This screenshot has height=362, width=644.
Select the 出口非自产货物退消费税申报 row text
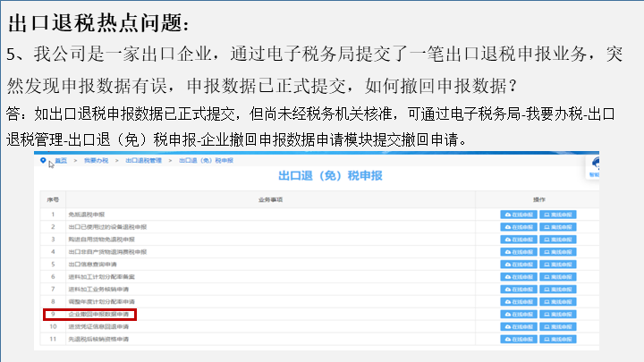[107, 252]
